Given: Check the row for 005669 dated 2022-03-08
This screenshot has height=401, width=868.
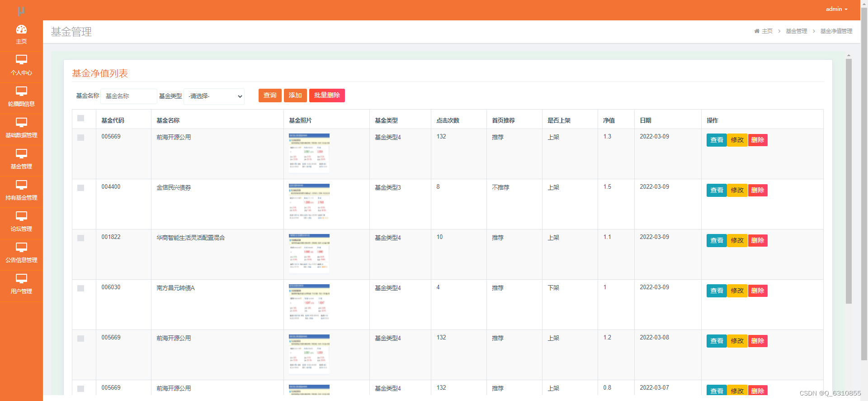Looking at the screenshot, I should (x=81, y=339).
